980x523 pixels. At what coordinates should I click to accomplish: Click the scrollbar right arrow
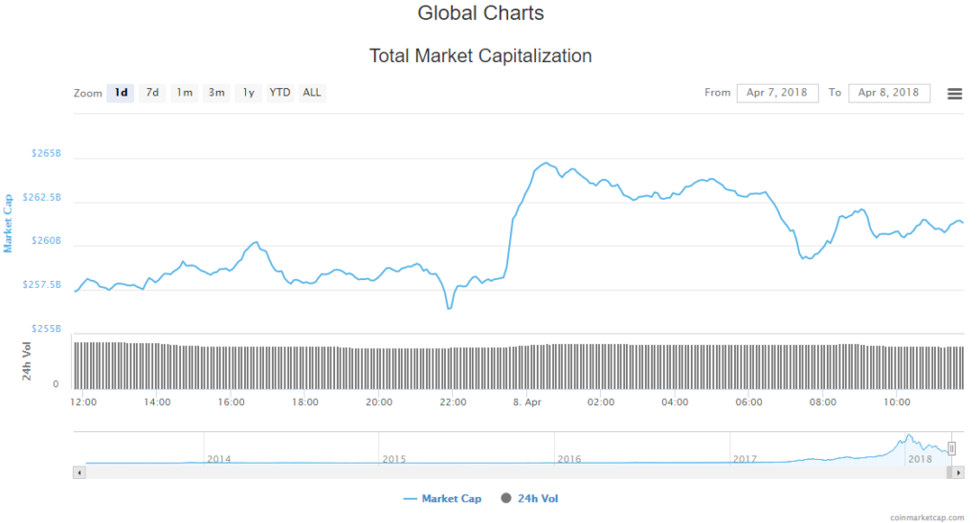pos(957,472)
